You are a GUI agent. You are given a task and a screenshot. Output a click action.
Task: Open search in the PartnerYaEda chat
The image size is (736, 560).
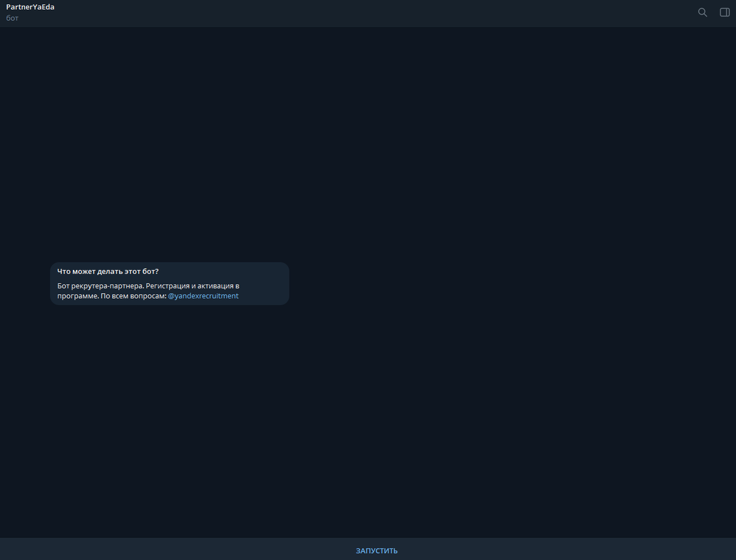(x=703, y=12)
